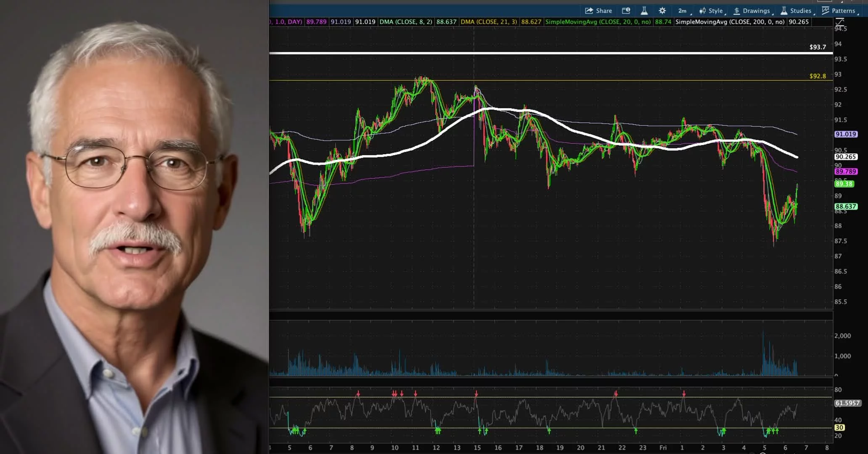Viewport: 868px width, 454px height.
Task: Open chart settings gear icon
Action: [662, 11]
